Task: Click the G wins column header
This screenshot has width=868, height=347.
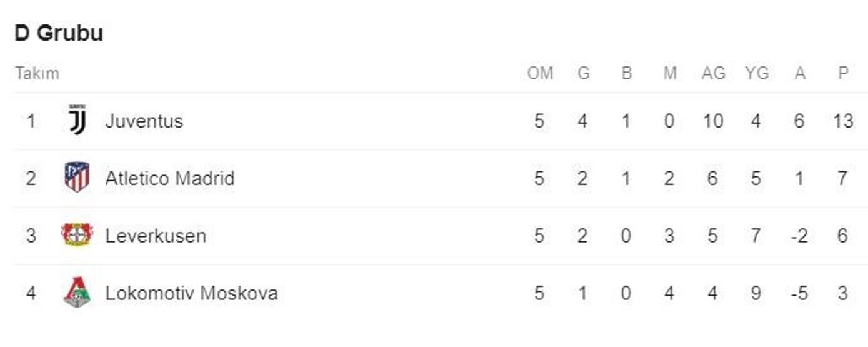Action: pyautogui.click(x=583, y=73)
